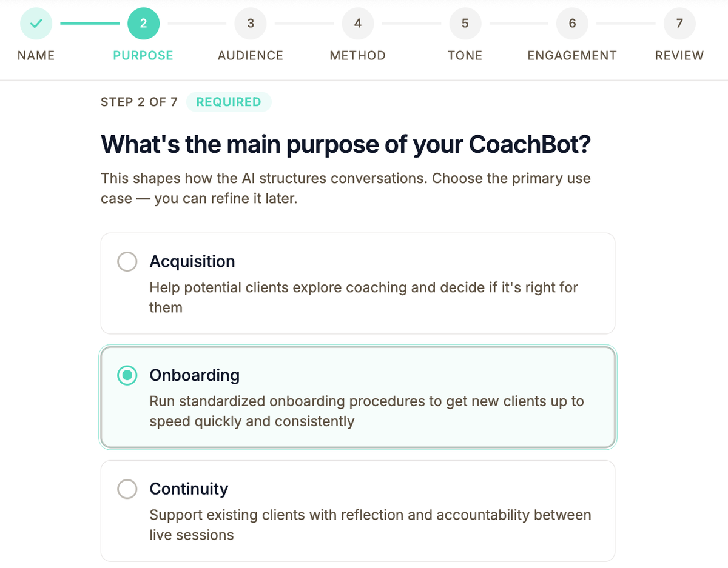Screen dimensions: 728x568
Task: Click the Acquisition option card
Action: [x=358, y=283]
